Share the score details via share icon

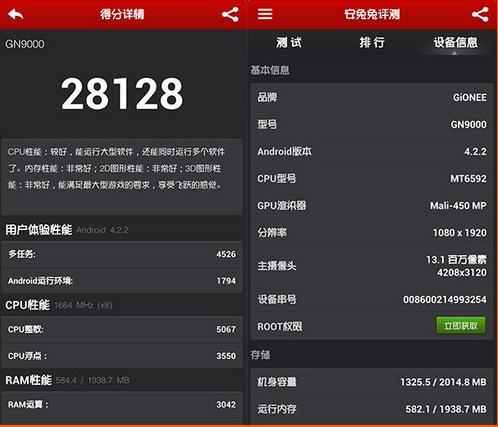pyautogui.click(x=230, y=14)
